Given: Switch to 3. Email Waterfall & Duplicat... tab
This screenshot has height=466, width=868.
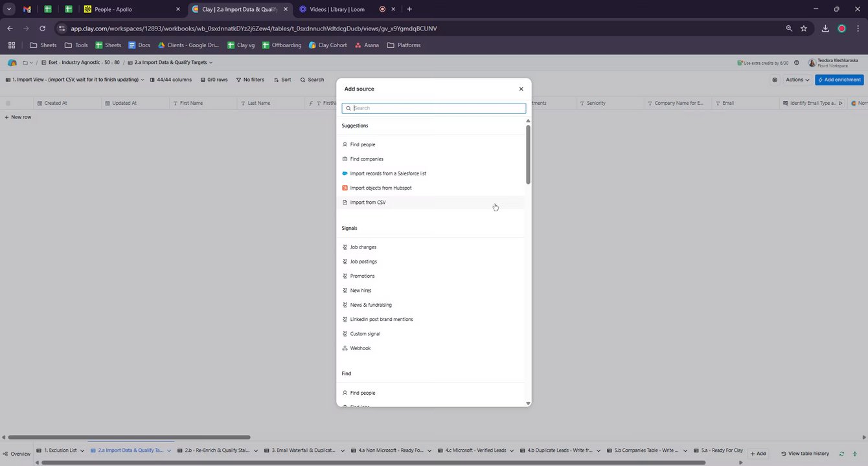Looking at the screenshot, I should (x=303, y=450).
